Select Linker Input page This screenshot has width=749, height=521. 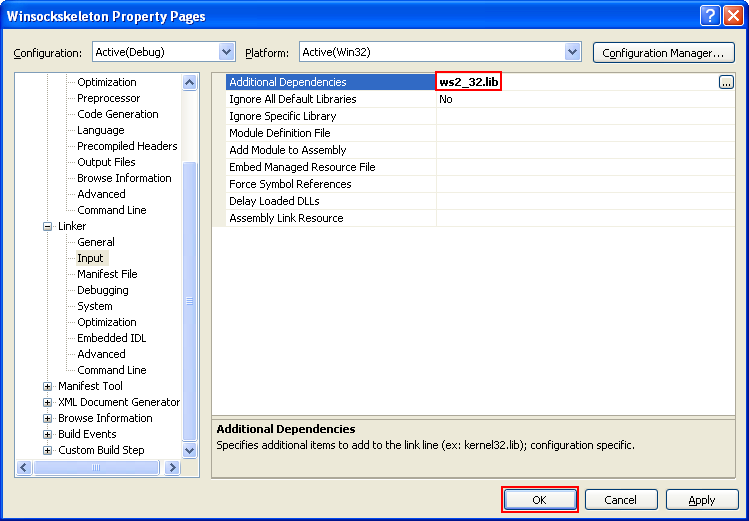[90, 258]
